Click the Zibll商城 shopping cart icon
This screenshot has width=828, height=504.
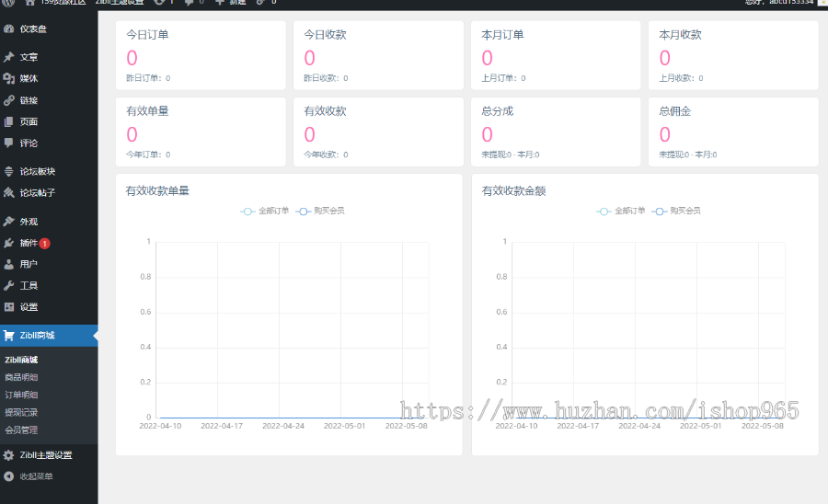tap(8, 336)
